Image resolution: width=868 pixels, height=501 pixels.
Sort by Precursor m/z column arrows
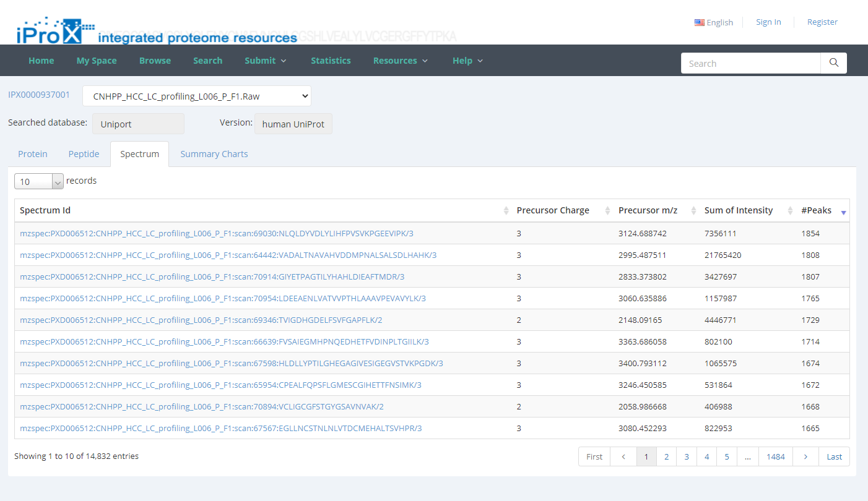(x=693, y=211)
